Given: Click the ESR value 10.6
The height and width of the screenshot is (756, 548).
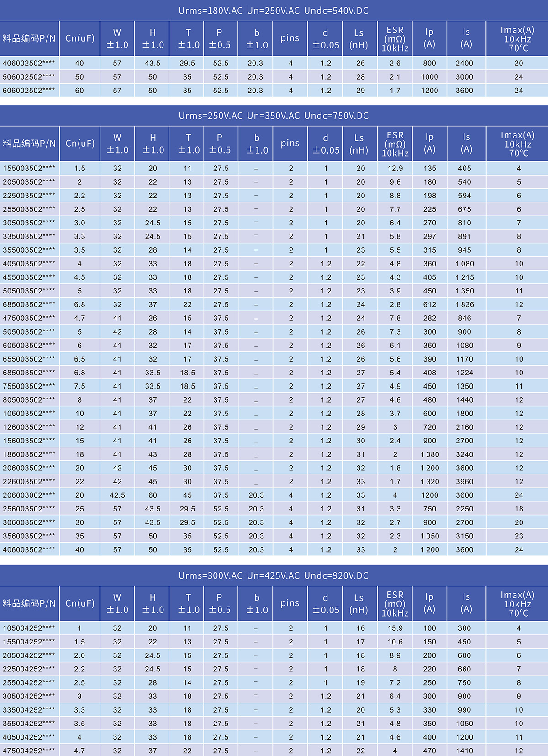Looking at the screenshot, I should tap(395, 642).
